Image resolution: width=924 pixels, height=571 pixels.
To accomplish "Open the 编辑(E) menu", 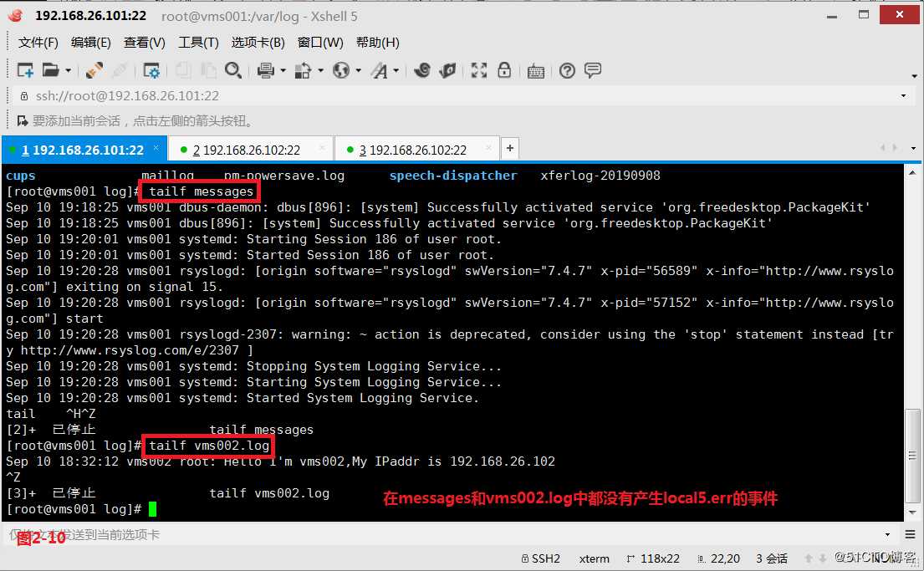I will [x=91, y=43].
